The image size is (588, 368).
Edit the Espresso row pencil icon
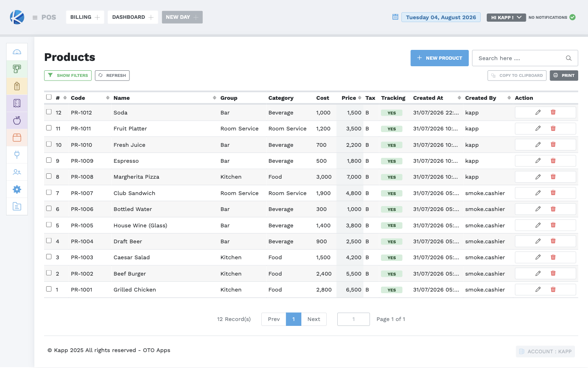click(538, 161)
